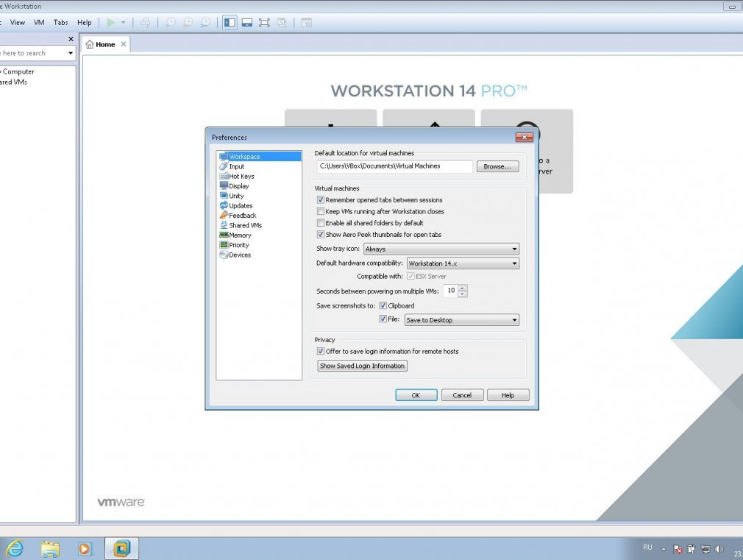Close the Library sidebar panel

pos(71,39)
